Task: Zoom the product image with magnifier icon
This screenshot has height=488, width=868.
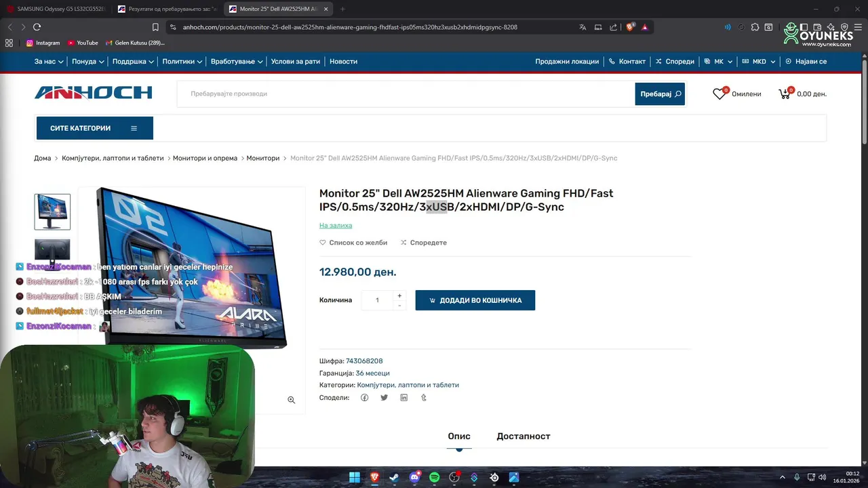Action: pyautogui.click(x=292, y=400)
